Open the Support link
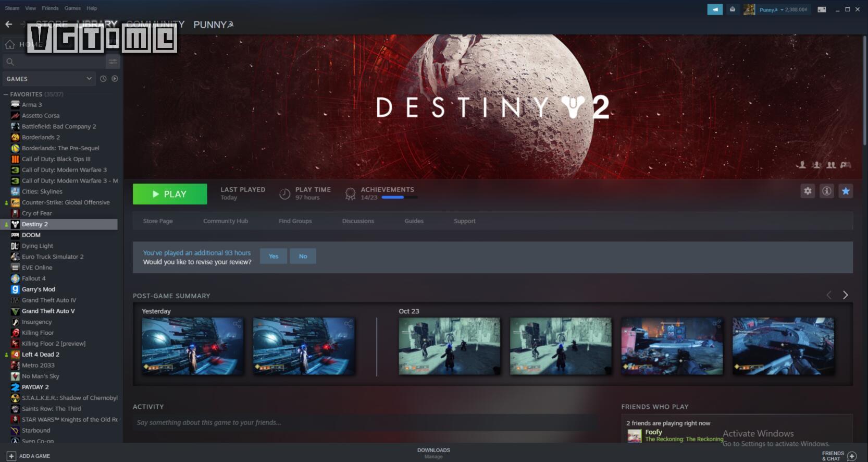The image size is (868, 462). pos(464,221)
